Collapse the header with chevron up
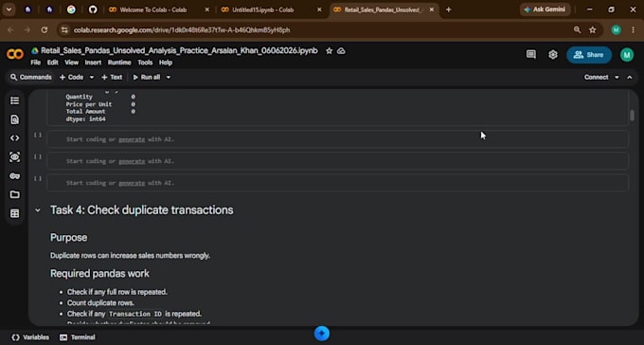This screenshot has width=644, height=345. tap(630, 78)
